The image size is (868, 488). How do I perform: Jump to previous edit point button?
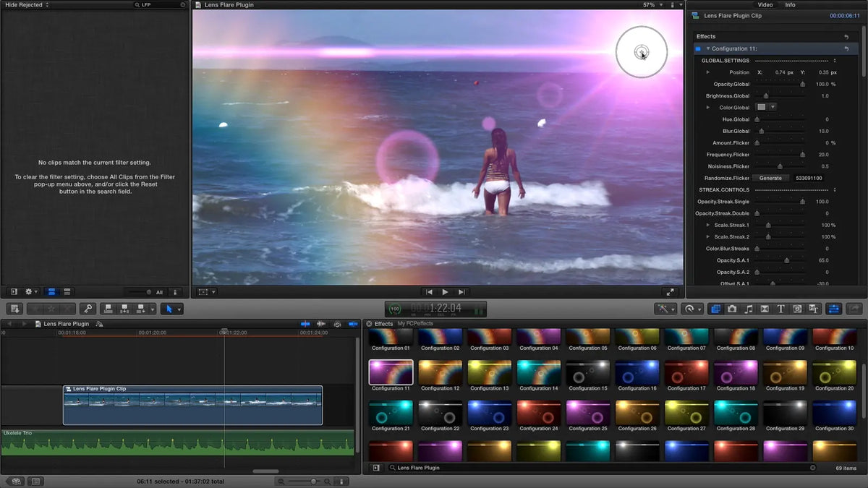click(x=429, y=292)
